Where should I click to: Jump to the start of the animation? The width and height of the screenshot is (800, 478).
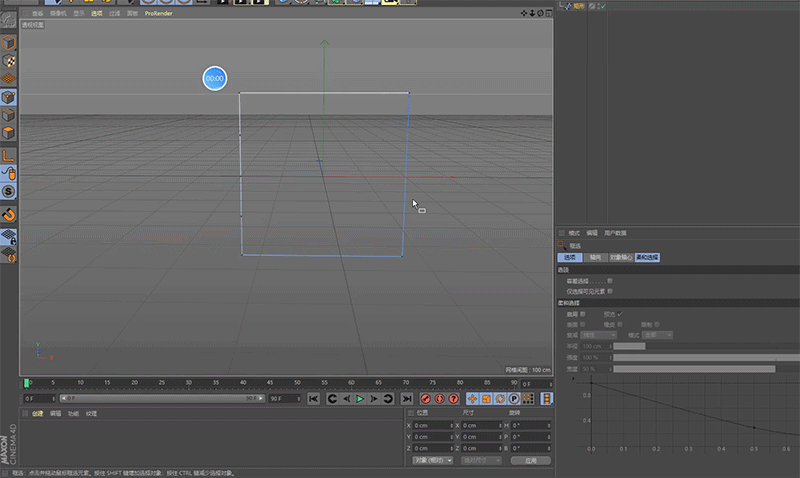[313, 399]
